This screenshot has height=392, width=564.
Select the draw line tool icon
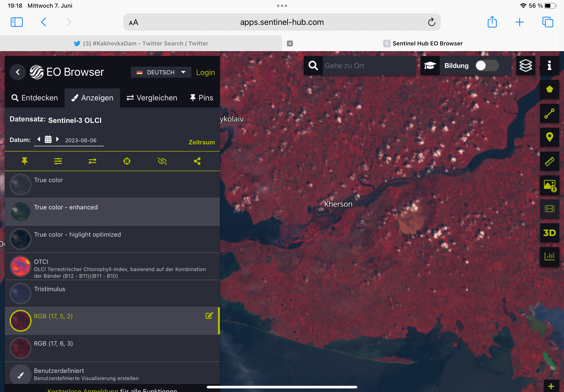(549, 113)
